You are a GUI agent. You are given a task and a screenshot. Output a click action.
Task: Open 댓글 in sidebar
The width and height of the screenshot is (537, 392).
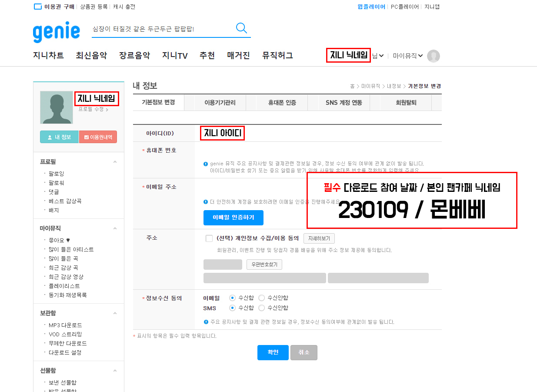[54, 192]
